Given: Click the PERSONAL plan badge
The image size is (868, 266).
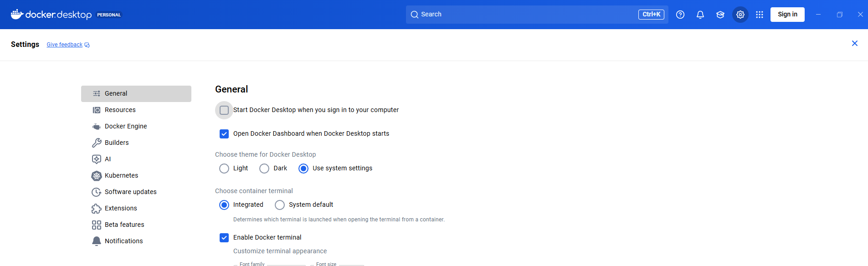Looking at the screenshot, I should coord(109,15).
